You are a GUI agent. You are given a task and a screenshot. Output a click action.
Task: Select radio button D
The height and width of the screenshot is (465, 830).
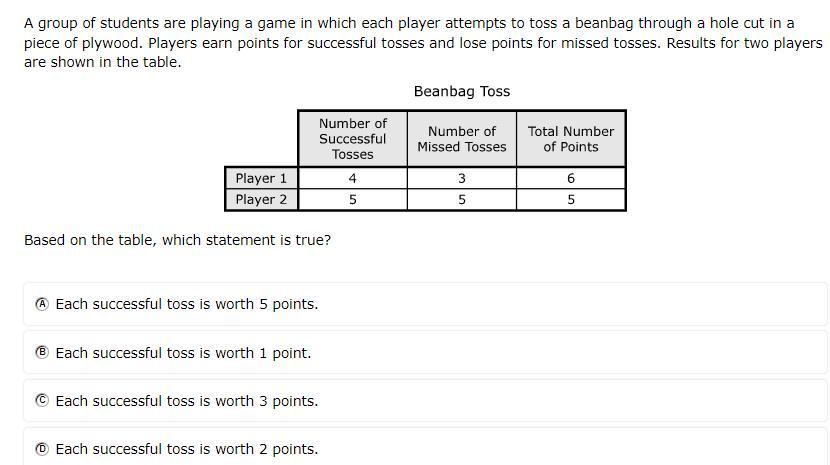point(42,449)
